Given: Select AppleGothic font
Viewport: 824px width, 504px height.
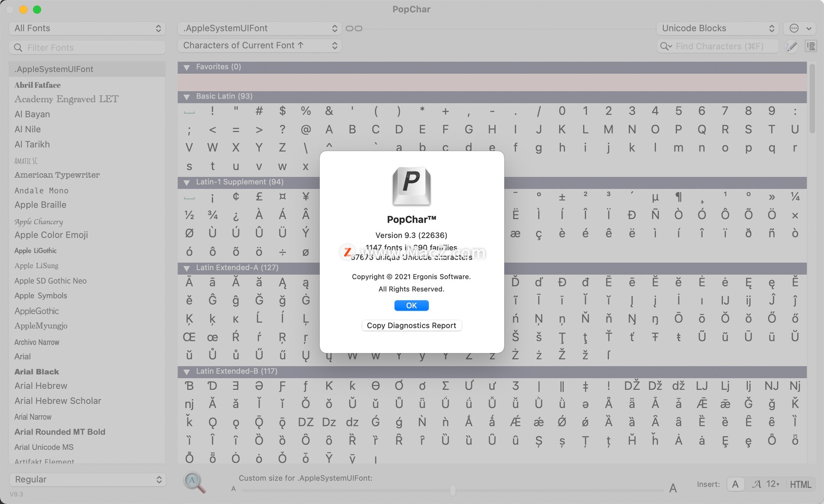Looking at the screenshot, I should [36, 311].
